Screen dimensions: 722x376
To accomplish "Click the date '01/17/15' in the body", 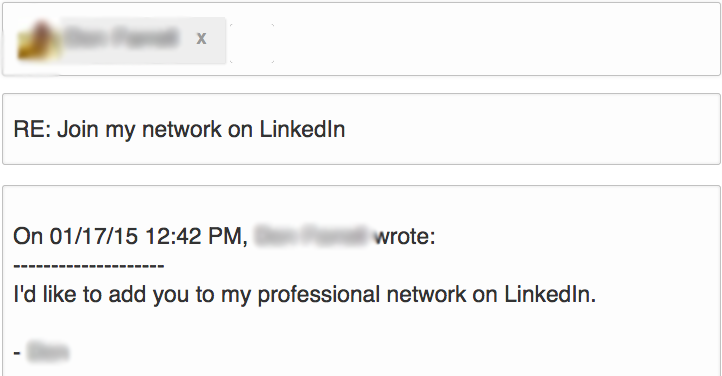I will point(93,236).
